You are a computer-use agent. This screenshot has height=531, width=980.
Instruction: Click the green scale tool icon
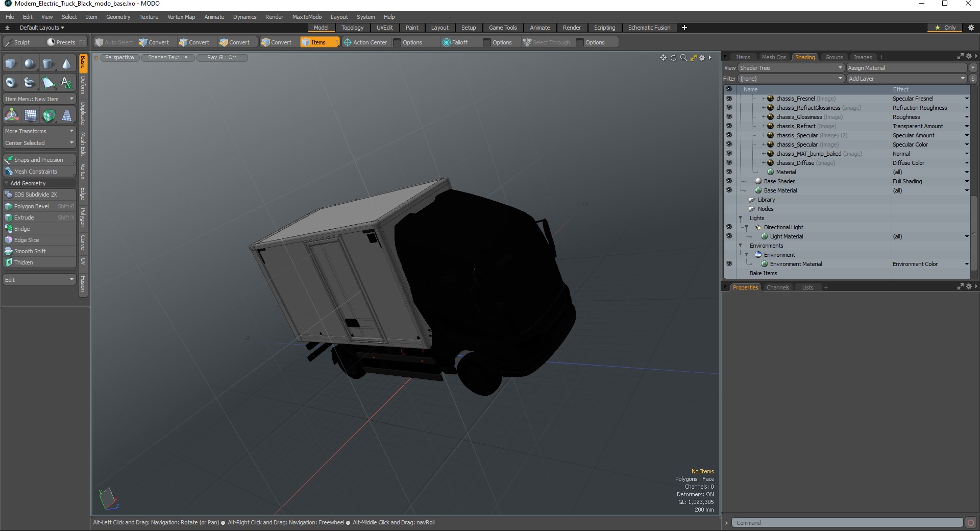click(x=48, y=116)
